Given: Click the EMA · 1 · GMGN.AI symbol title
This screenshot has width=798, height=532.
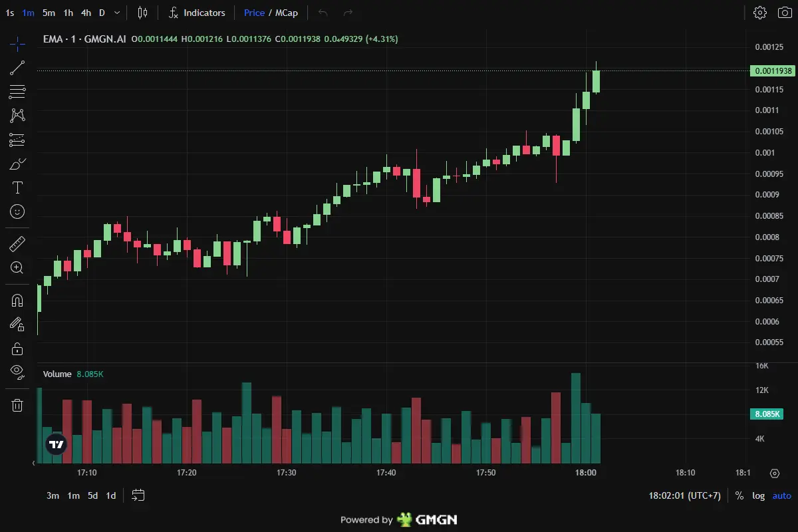Looking at the screenshot, I should [84, 39].
